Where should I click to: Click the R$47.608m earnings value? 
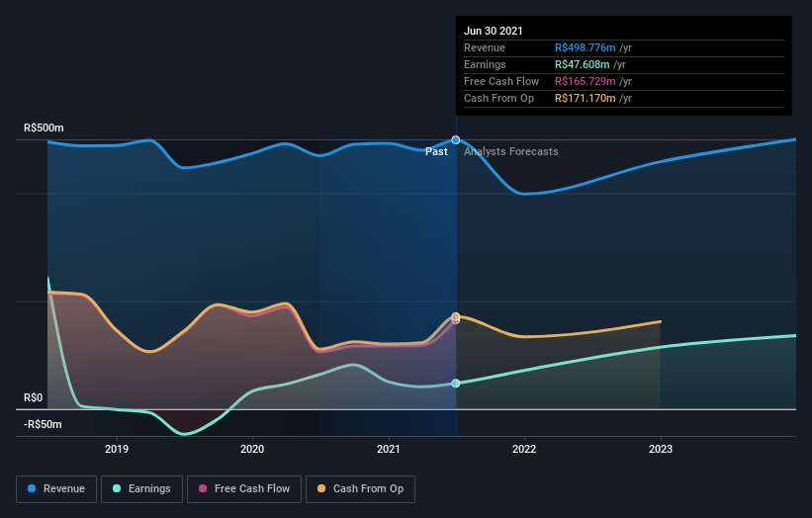[x=583, y=64]
